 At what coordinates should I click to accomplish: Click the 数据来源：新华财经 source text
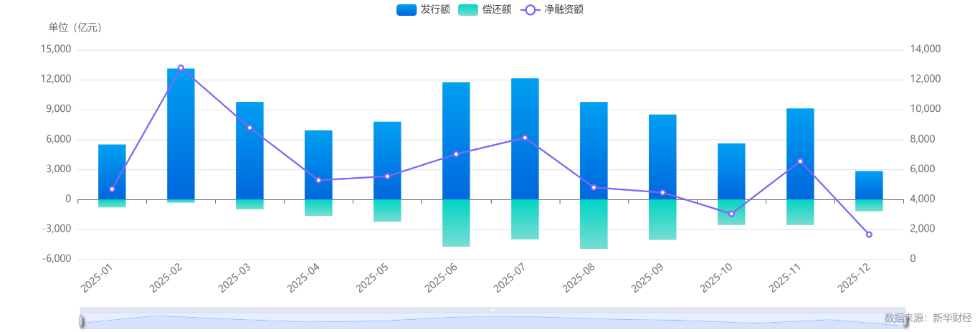tap(928, 317)
